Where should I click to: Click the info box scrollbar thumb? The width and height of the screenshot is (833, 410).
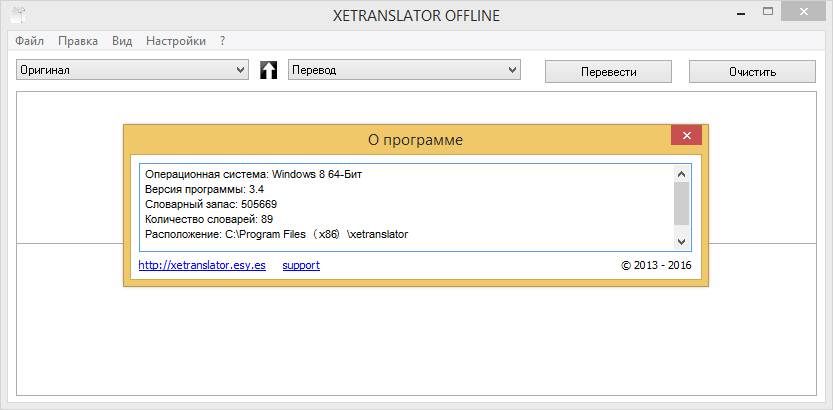pos(682,204)
